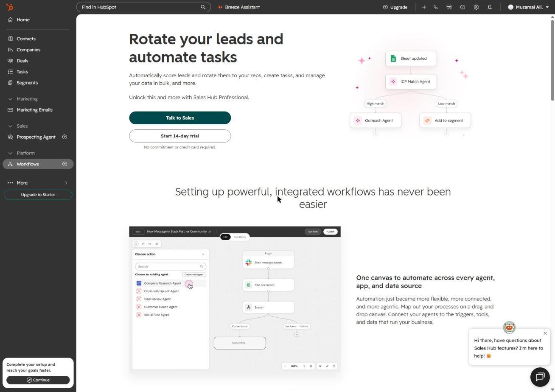Screen dimensions: 555x392
Task: Open Companies in sidebar
Action: [x=38, y=50]
